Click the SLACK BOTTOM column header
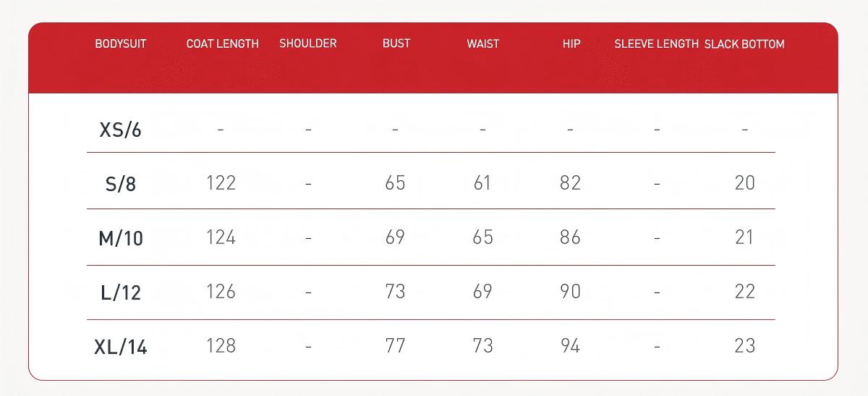Screen dimensions: 868x396 point(744,44)
